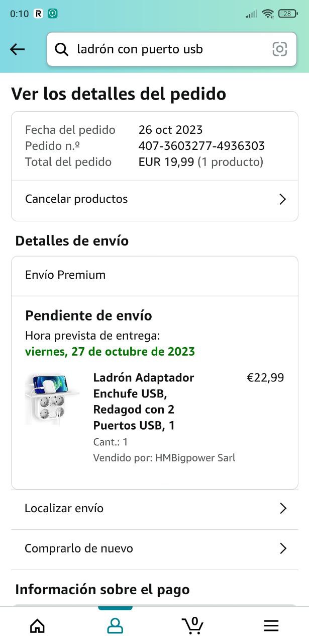
Task: Open the shopping cart icon
Action: pos(192,625)
